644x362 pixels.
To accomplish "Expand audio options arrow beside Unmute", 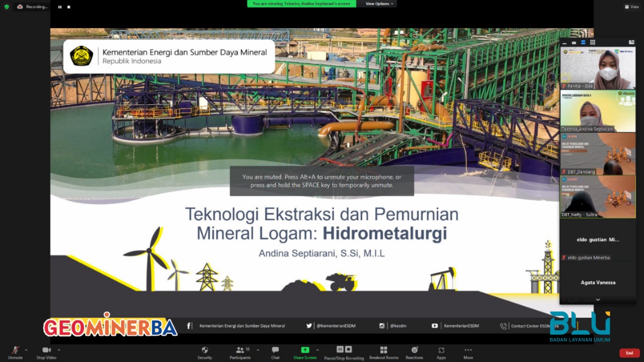I will (26, 350).
